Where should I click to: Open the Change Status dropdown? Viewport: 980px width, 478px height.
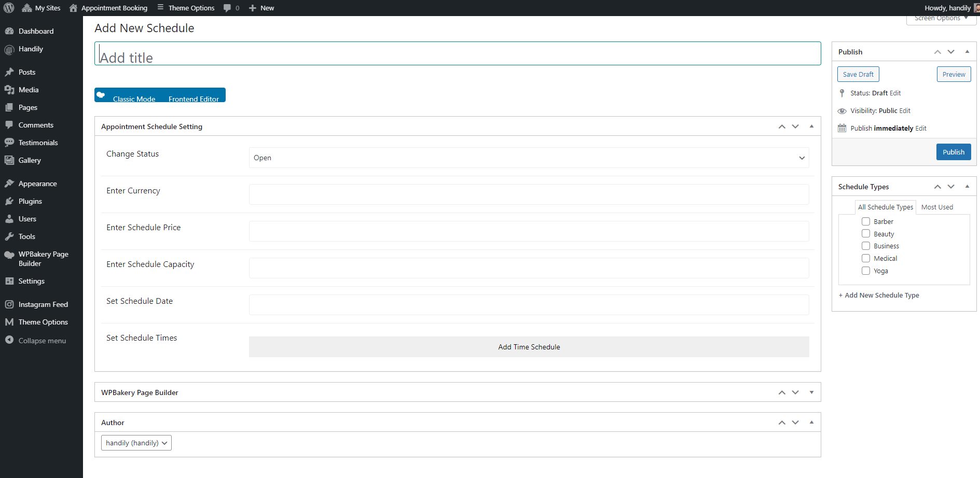[x=529, y=158]
